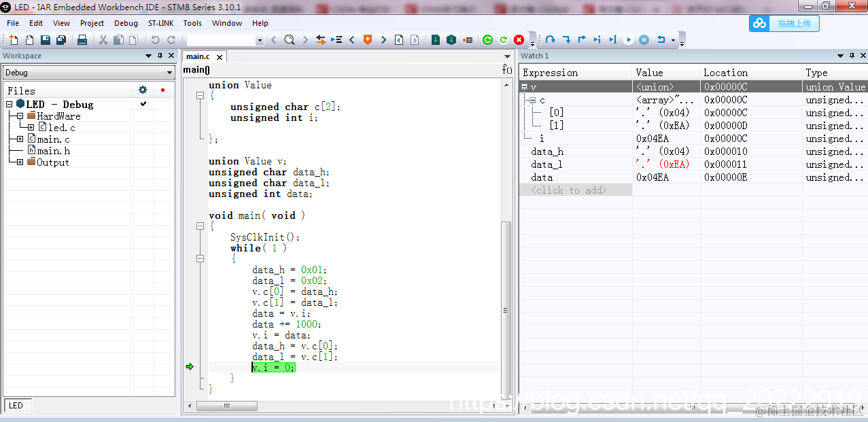Click the Location column header
868x422 pixels.
[x=750, y=73]
